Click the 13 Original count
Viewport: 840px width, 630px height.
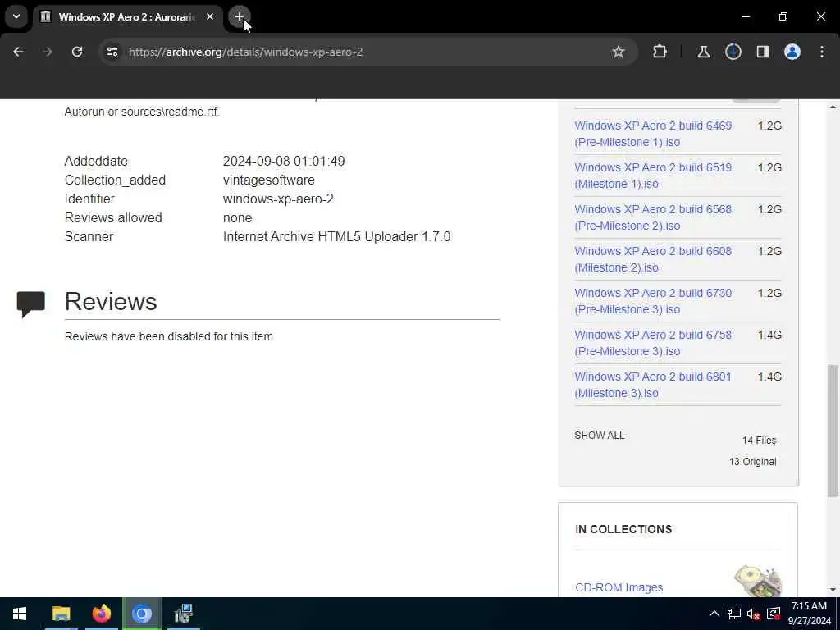pyautogui.click(x=753, y=462)
